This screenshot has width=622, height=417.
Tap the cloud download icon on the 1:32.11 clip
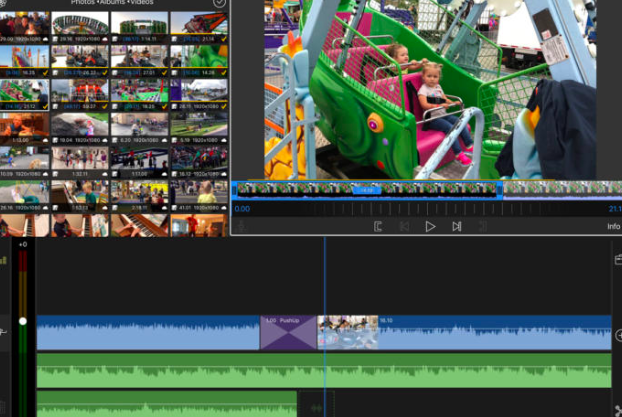(x=104, y=174)
